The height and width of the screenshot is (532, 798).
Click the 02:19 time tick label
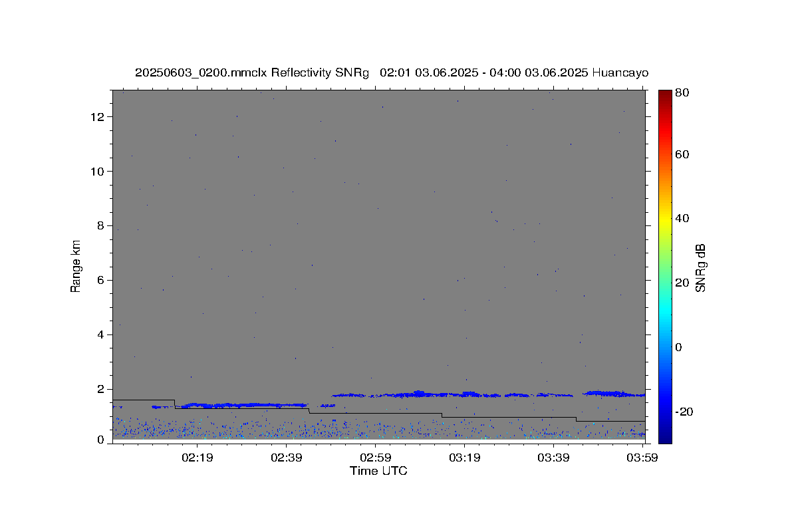[198, 458]
